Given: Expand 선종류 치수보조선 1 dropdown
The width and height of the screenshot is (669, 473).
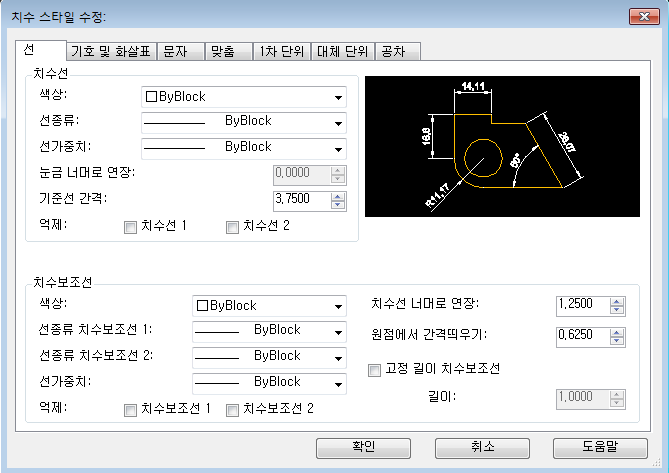Looking at the screenshot, I should (269, 332).
